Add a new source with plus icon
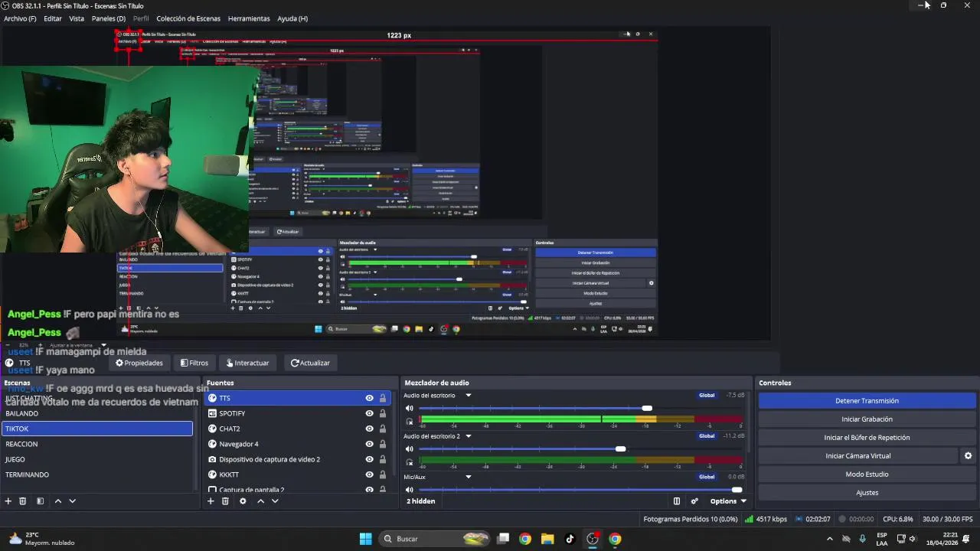 (x=211, y=501)
